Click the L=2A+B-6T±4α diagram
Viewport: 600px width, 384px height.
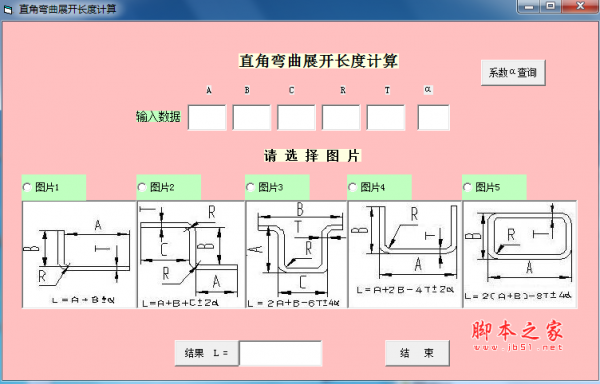coord(297,254)
